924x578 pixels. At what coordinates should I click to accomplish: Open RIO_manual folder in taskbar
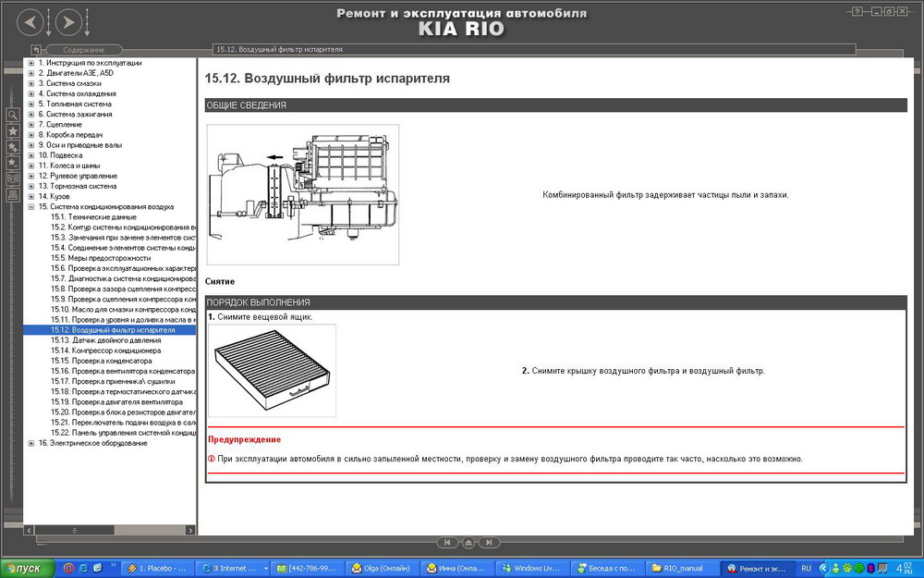tap(680, 568)
